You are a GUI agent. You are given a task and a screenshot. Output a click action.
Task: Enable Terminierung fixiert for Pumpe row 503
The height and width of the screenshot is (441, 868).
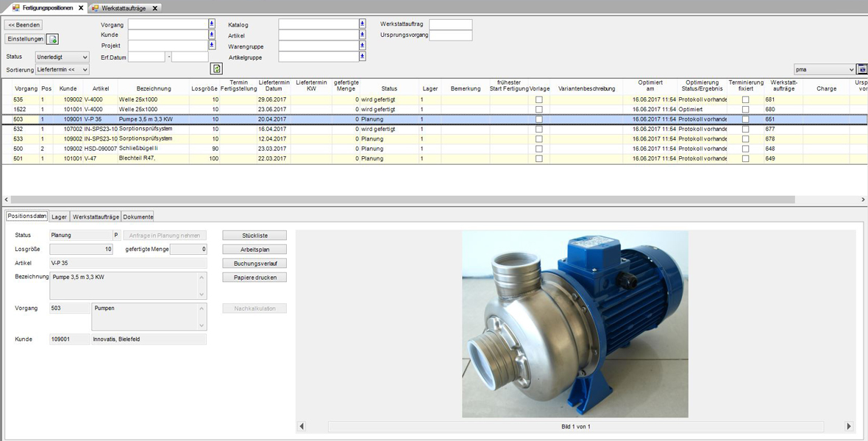coord(745,119)
